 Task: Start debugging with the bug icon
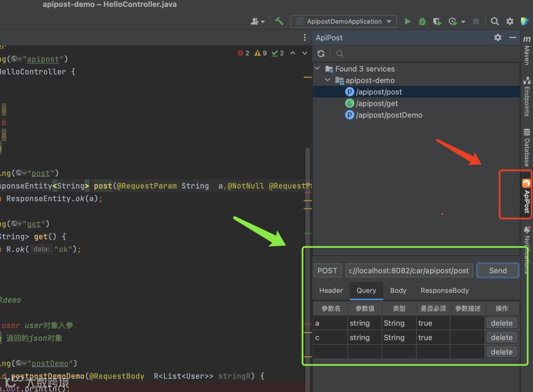422,21
